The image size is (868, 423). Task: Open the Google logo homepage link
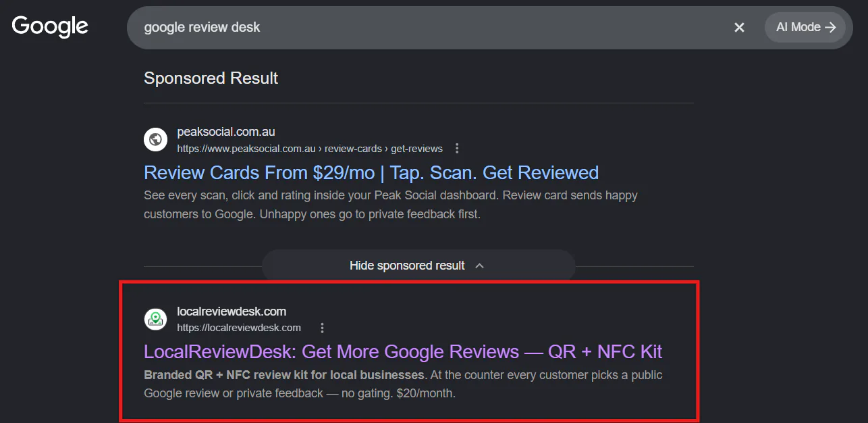pyautogui.click(x=50, y=27)
